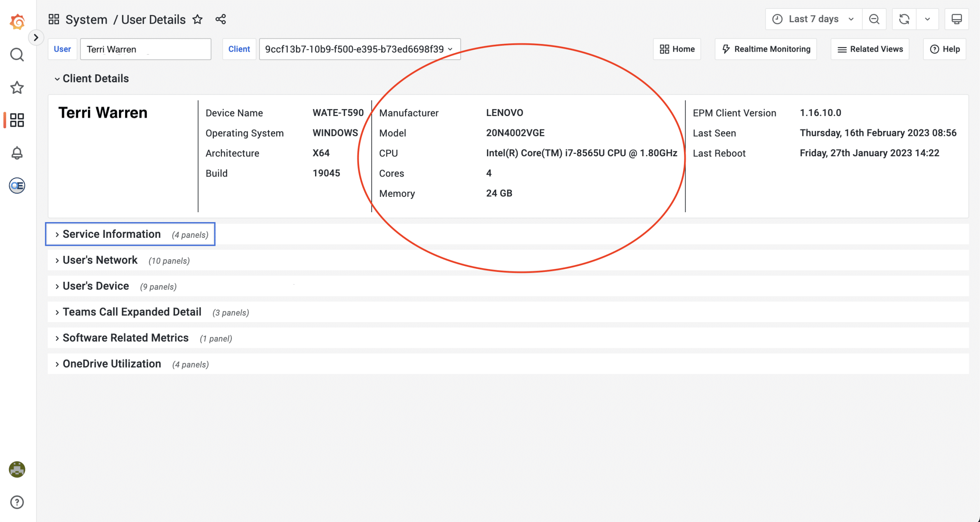Viewport: 980px width, 522px height.
Task: Open the search icon in sidebar
Action: 17,55
